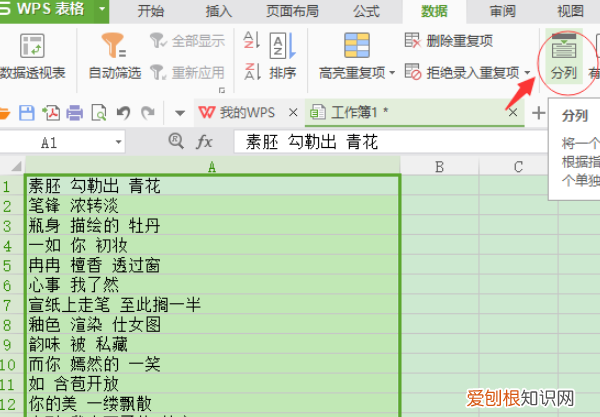This screenshot has height=417, width=600.
Task: Select cell with 而你 嫣然的 一笑
Action: (212, 365)
